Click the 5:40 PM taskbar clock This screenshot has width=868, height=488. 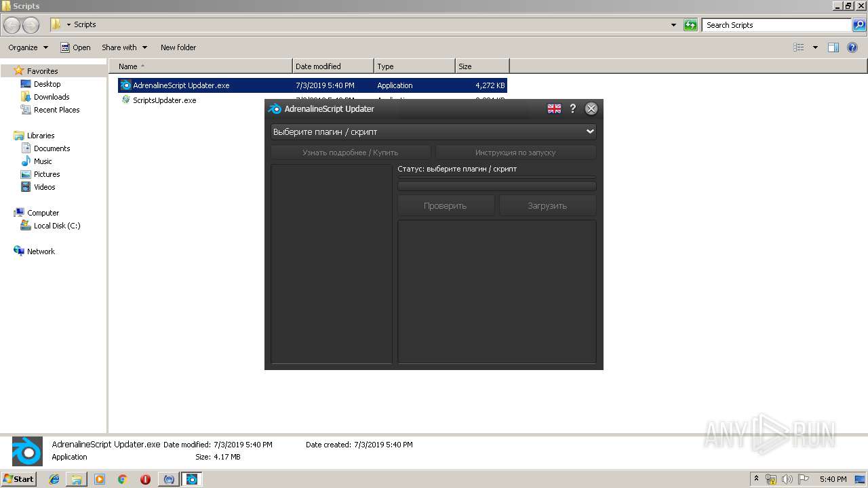point(833,479)
